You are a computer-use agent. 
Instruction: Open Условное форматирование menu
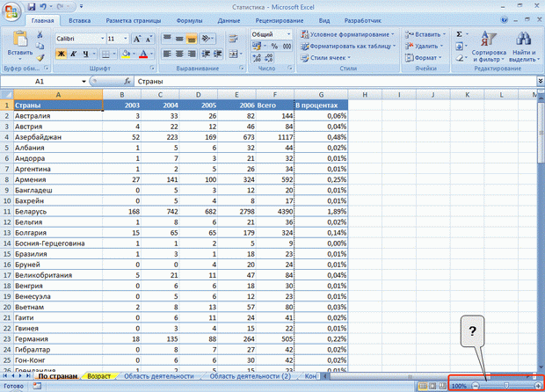[x=347, y=34]
